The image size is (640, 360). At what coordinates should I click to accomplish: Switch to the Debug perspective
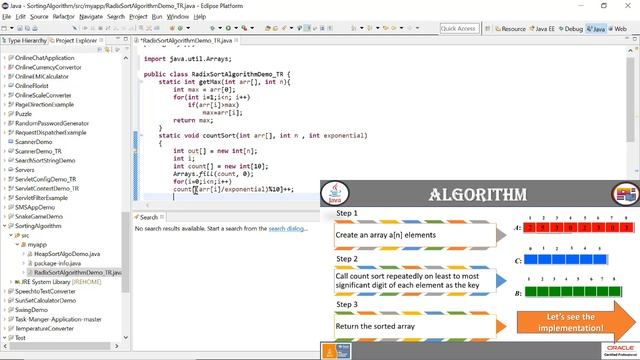(571, 29)
